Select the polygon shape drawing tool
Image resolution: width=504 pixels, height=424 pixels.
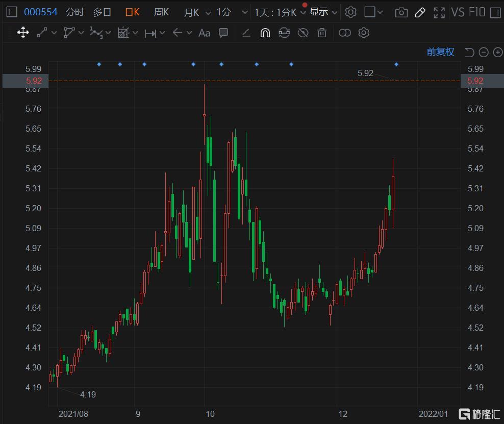pos(69,33)
